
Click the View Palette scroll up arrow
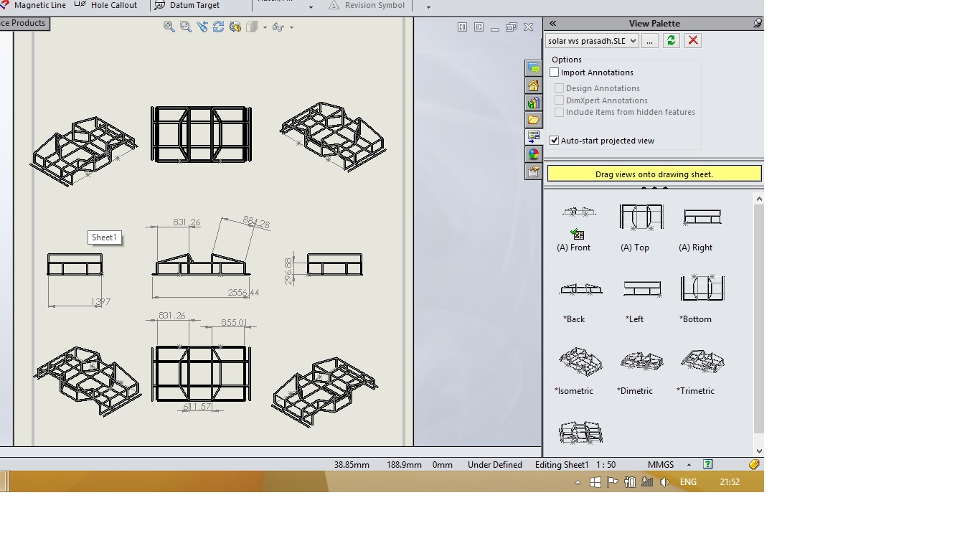tap(759, 199)
